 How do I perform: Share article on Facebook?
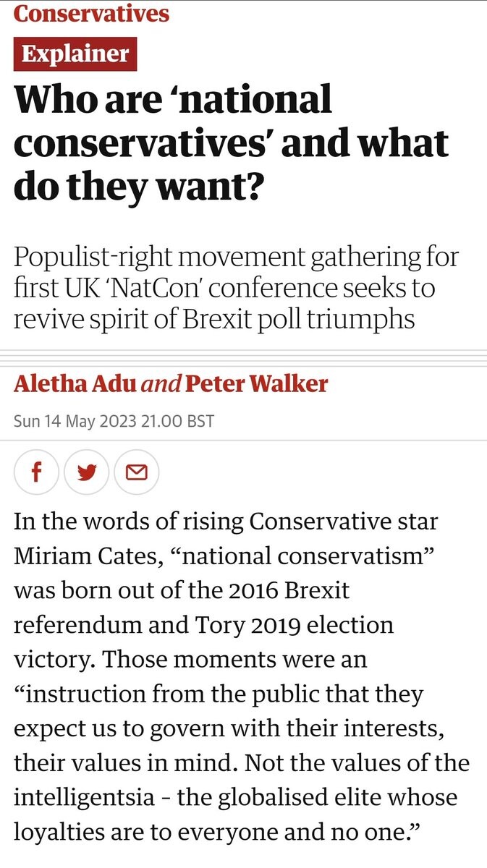[36, 473]
